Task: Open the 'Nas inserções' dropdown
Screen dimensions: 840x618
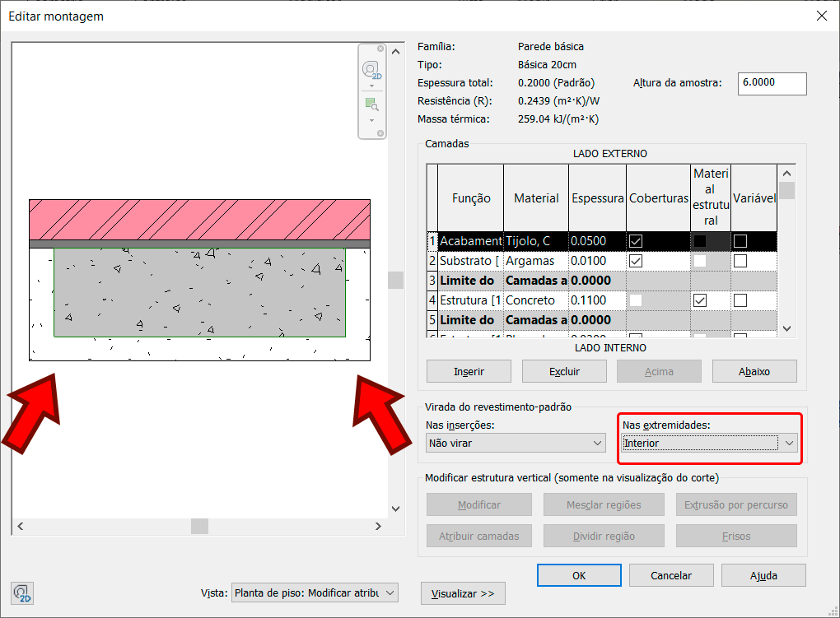Action: click(516, 443)
